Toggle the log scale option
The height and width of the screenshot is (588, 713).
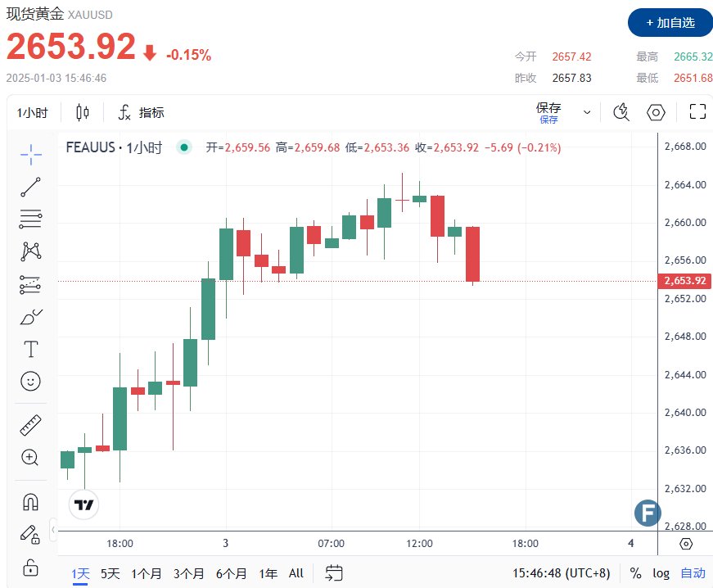(661, 573)
